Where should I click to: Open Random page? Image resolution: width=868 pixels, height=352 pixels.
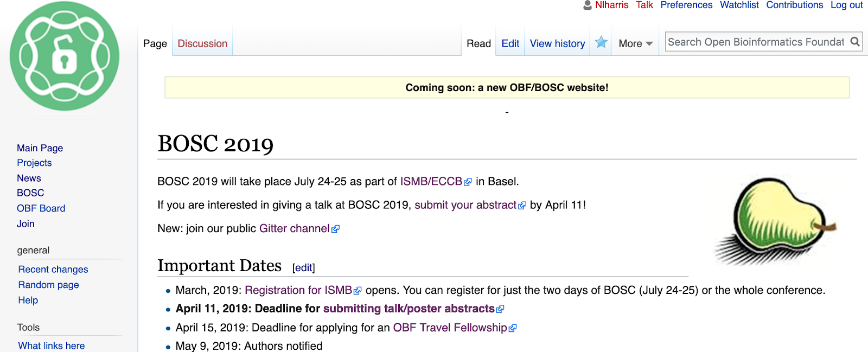(48, 285)
